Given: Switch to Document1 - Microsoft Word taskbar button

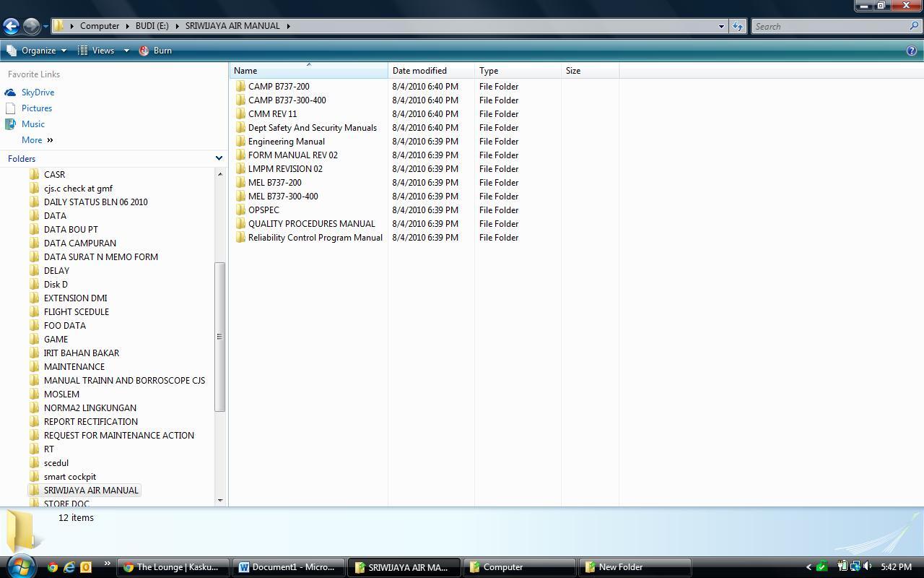Looking at the screenshot, I should point(288,567).
